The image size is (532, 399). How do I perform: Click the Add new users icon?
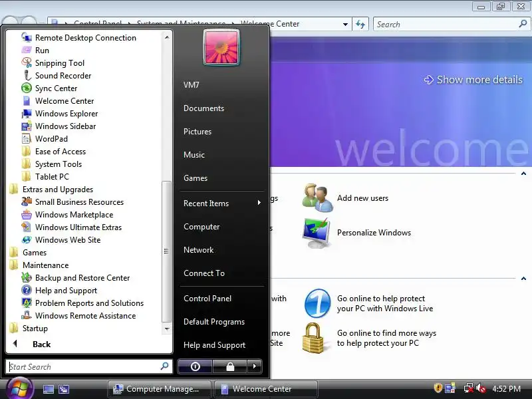(318, 198)
